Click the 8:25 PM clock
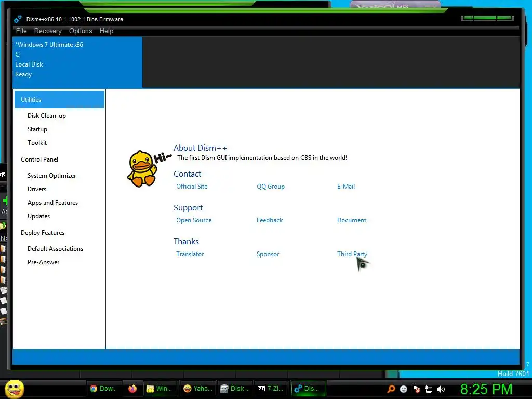The image size is (532, 399). (x=486, y=389)
